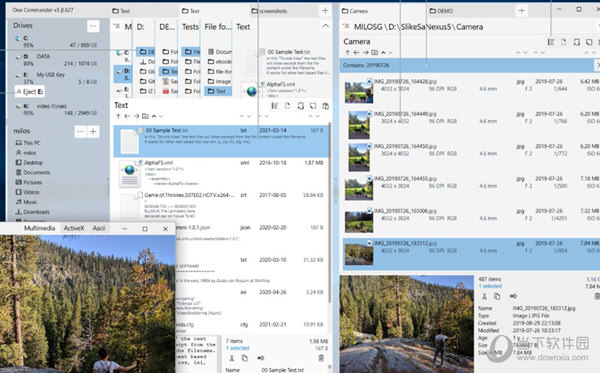Add a new tab in the left pane
Screen dimensions: 600x373
point(325,11)
